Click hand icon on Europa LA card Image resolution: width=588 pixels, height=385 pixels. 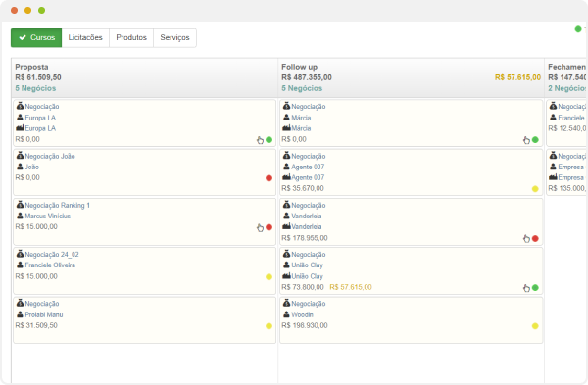click(260, 140)
